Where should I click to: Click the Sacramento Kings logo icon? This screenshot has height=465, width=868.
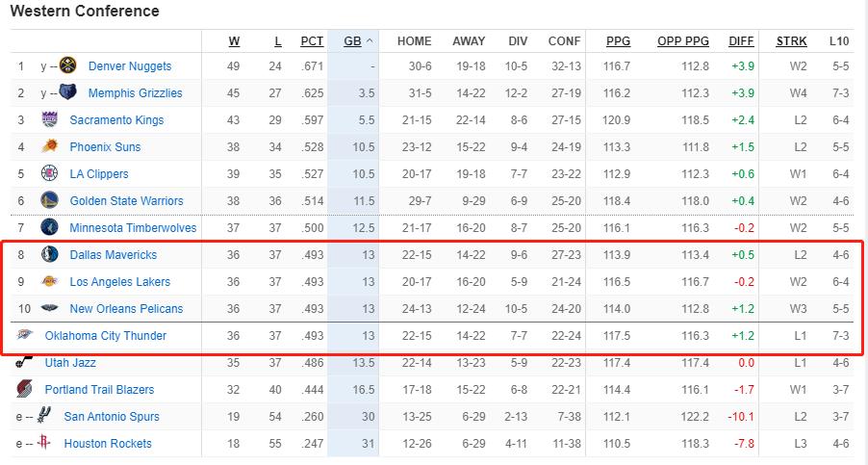[50, 119]
